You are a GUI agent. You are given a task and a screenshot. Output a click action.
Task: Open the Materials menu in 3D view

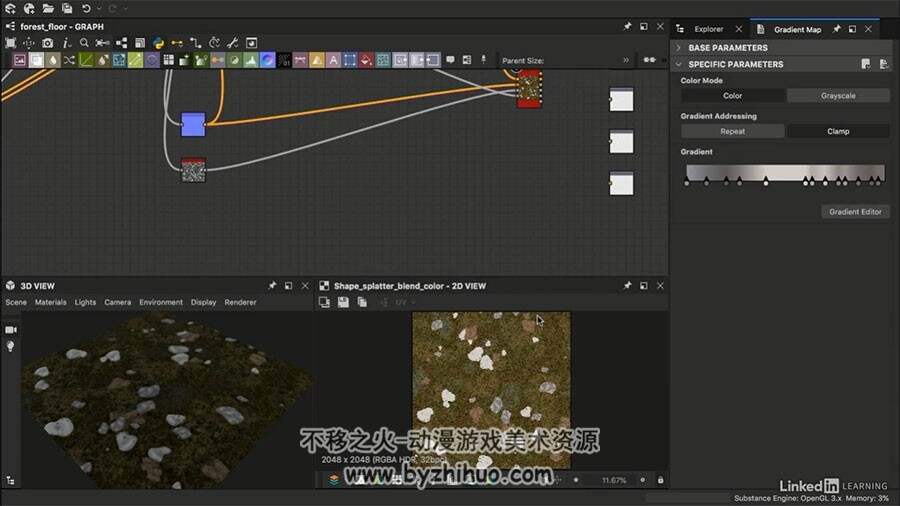pos(51,302)
